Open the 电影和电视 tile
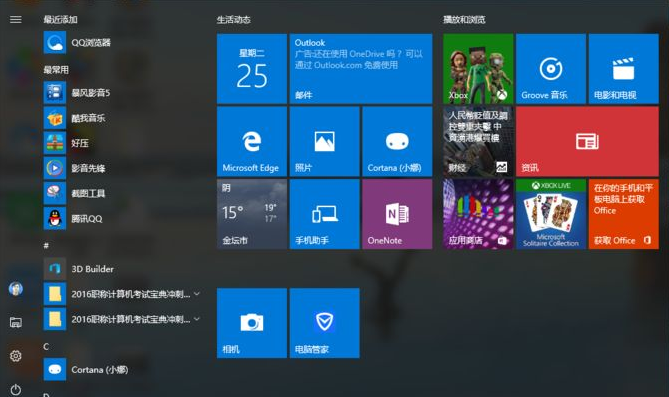Image resolution: width=669 pixels, height=397 pixels. click(624, 69)
